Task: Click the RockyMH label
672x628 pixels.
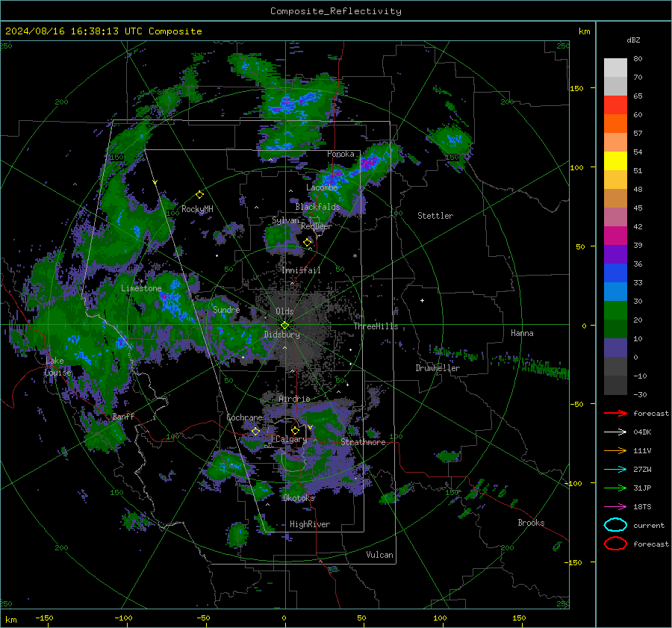Action: [x=197, y=209]
